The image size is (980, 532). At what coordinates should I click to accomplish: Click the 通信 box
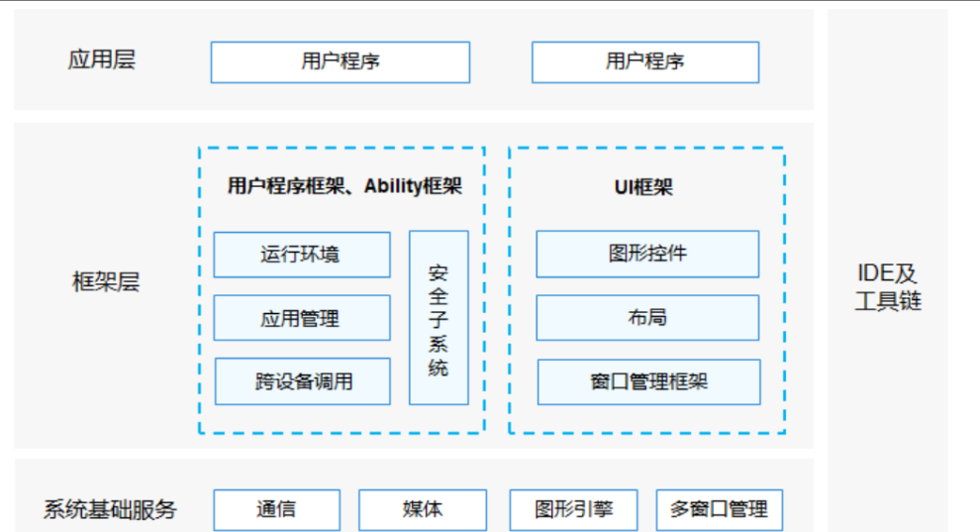pyautogui.click(x=277, y=510)
